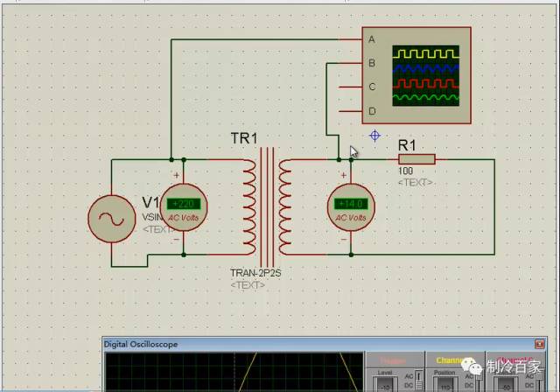The image size is (560, 392).
Task: Click the Channel C Position dial
Action: point(506,384)
